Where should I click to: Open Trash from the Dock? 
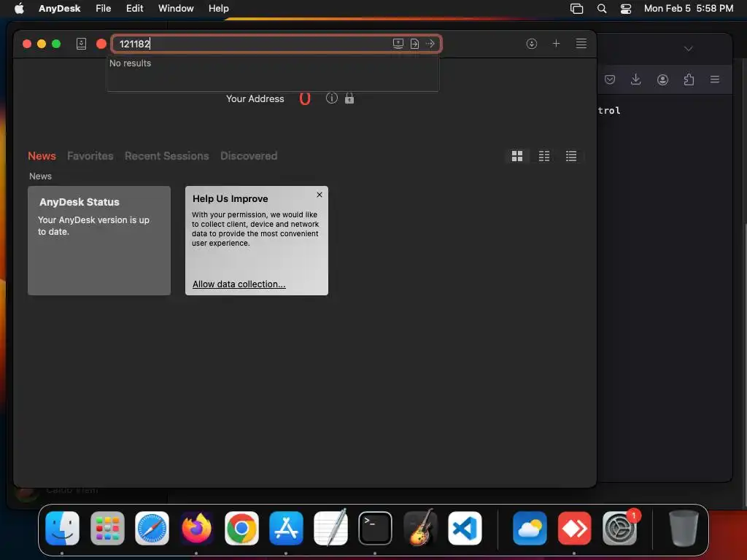684,528
